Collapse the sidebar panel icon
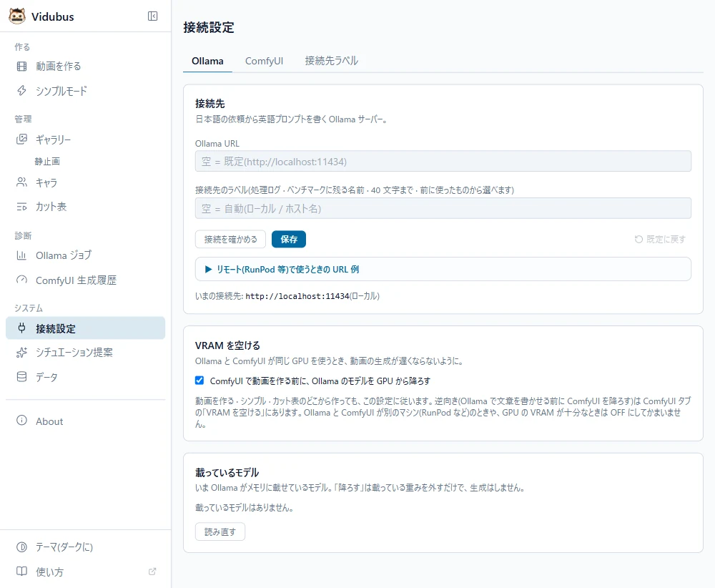This screenshot has width=715, height=588. [153, 16]
